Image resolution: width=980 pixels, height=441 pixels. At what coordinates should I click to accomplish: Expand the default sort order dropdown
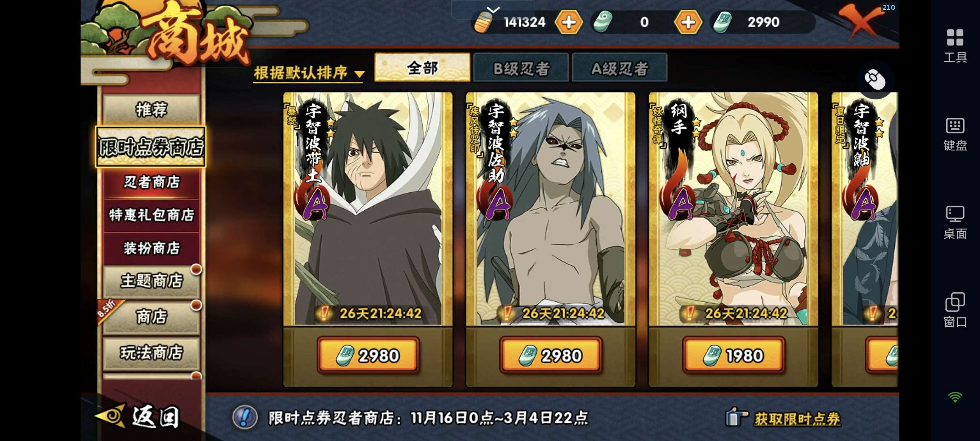point(309,73)
